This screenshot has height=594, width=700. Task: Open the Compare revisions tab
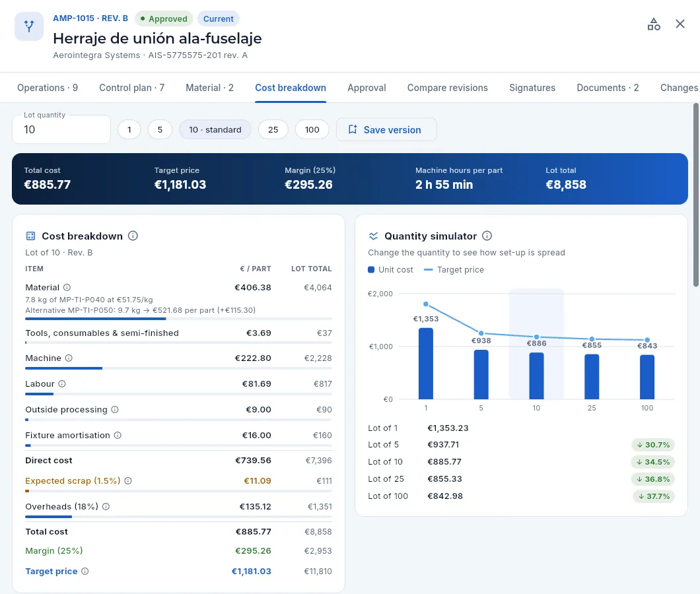click(x=447, y=88)
